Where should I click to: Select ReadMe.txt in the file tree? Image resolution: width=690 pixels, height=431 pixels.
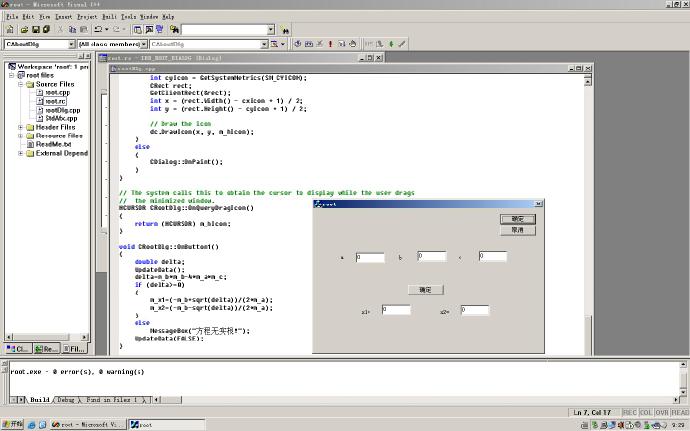click(53, 144)
